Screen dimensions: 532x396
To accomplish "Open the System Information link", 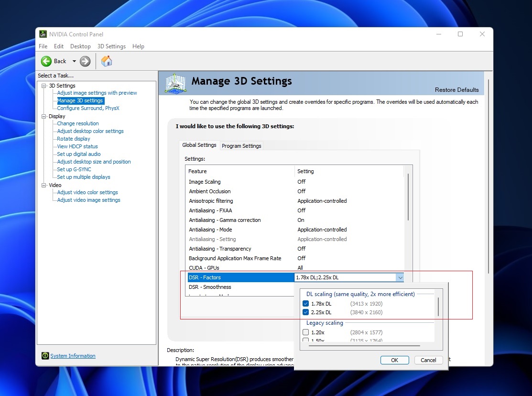I will point(73,355).
